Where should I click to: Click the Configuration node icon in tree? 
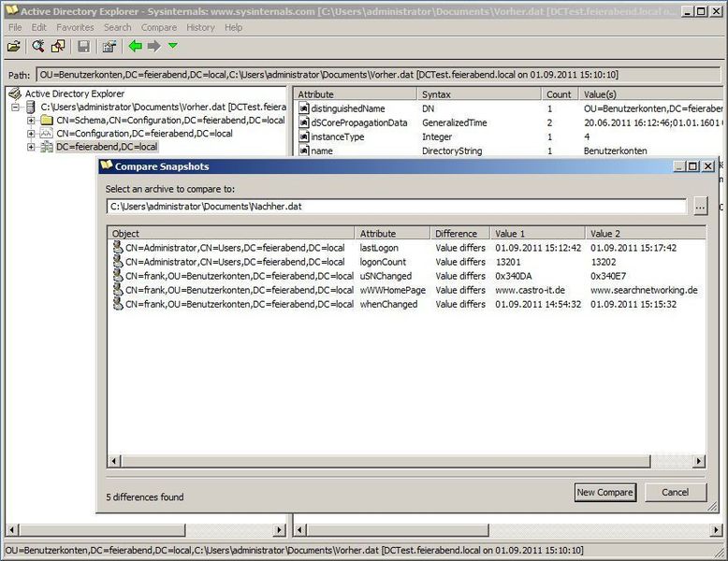47,134
